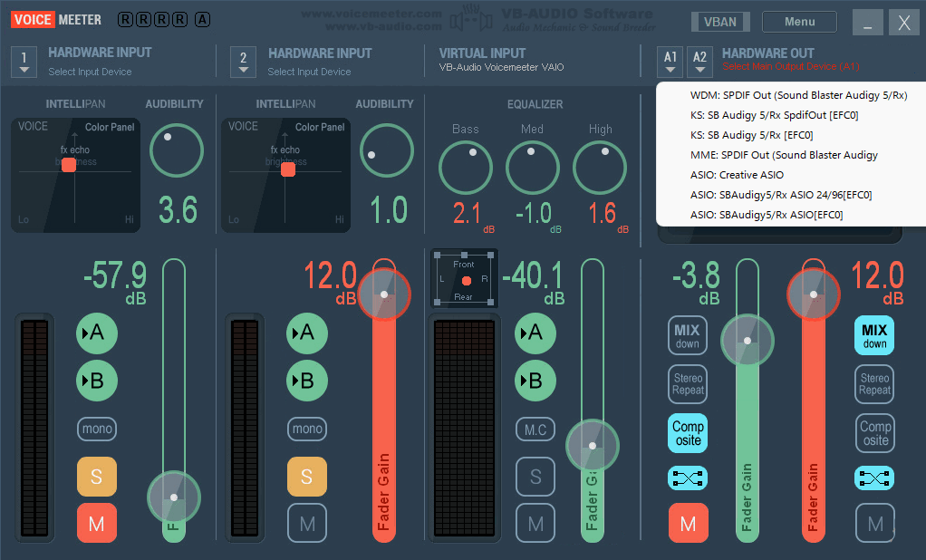Screen dimensions: 926x560
Task: Click Virtual Input fader gain knob
Action: tap(593, 446)
